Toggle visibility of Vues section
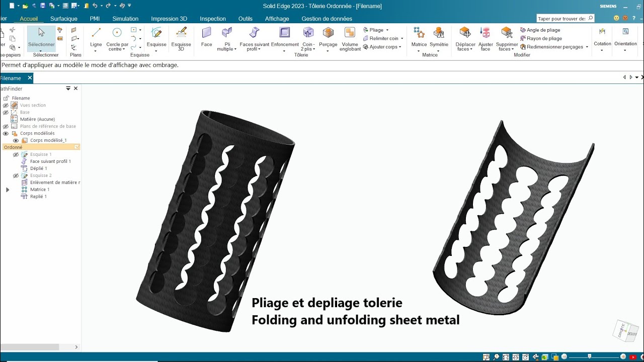Screen dimensions: 644x362 6,105
